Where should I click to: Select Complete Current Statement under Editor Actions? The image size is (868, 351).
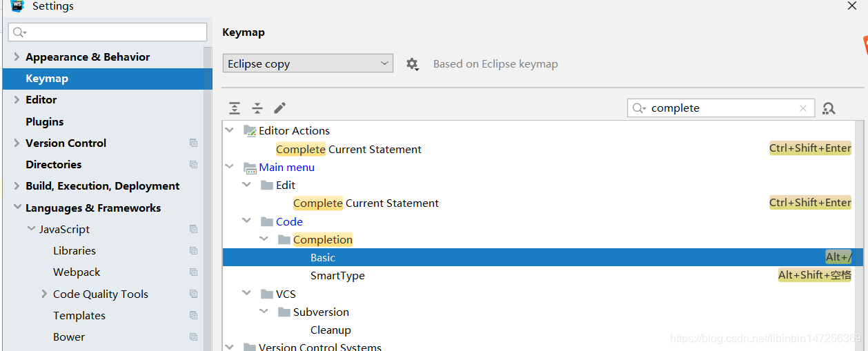[x=348, y=149]
